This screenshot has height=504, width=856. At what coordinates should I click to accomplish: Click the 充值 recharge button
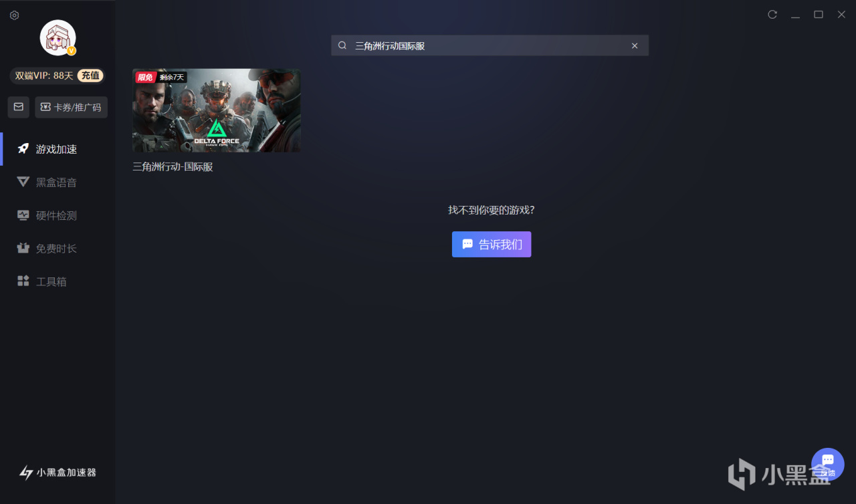pos(90,76)
